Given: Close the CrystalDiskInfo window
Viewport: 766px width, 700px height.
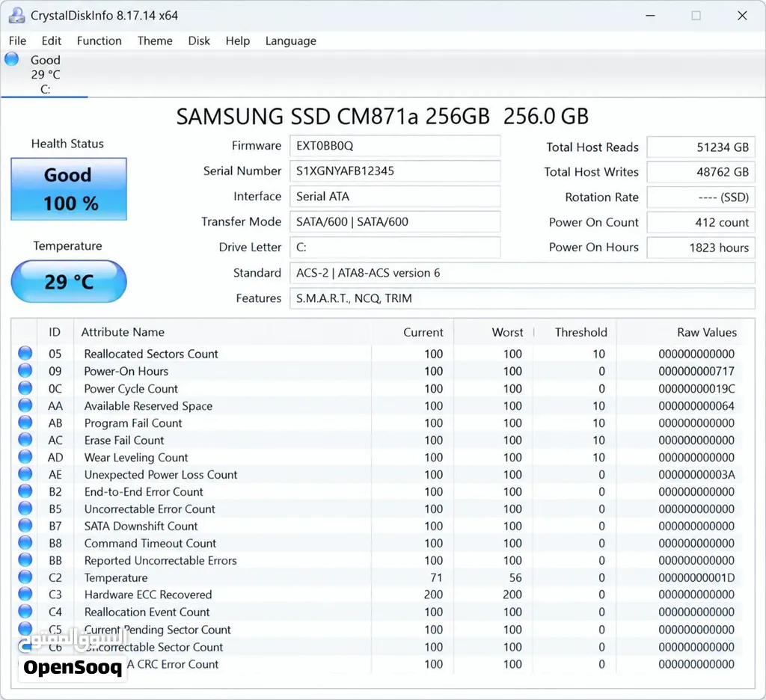Looking at the screenshot, I should click(742, 16).
